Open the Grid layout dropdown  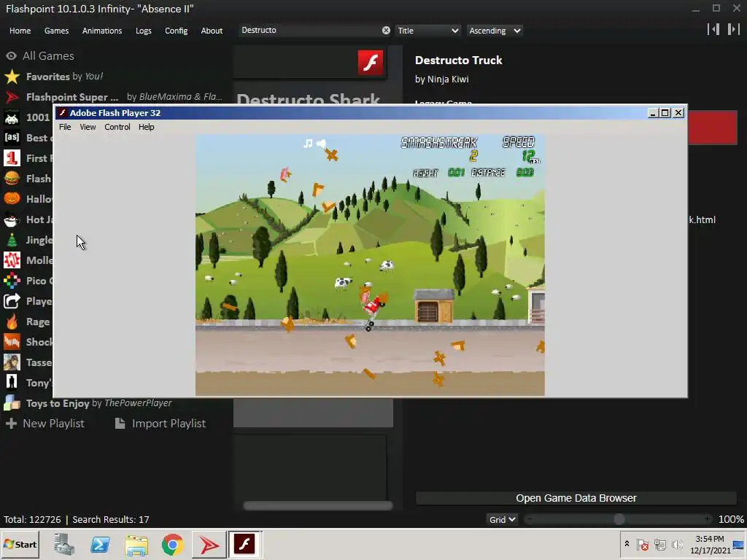tap(502, 519)
